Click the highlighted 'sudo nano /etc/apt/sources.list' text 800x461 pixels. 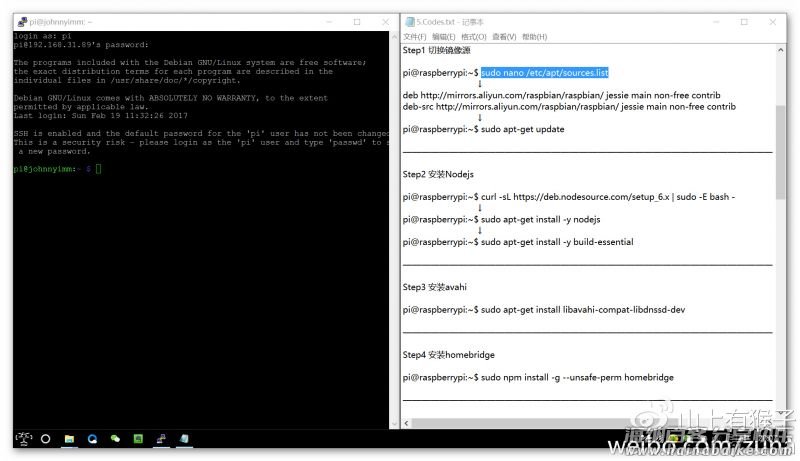(x=544, y=73)
